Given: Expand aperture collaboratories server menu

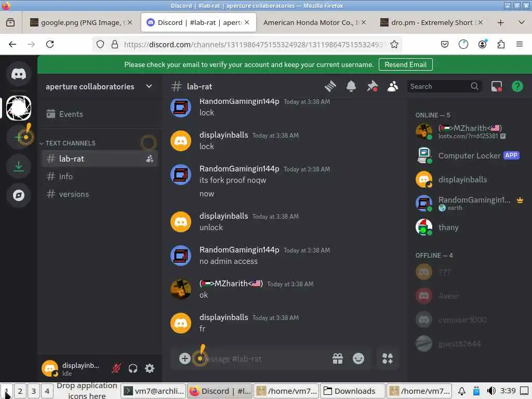Looking at the screenshot, I should point(149,87).
